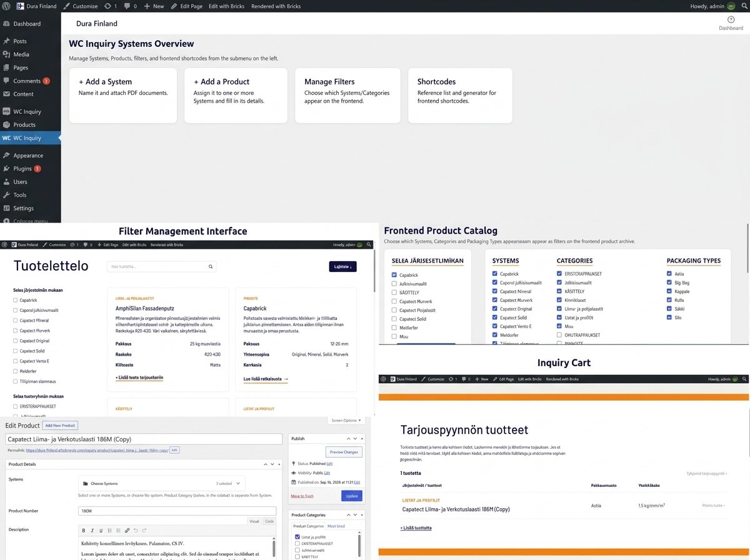750x560 pixels.
Task: Switch to the Visual editor tab
Action: [x=254, y=521]
